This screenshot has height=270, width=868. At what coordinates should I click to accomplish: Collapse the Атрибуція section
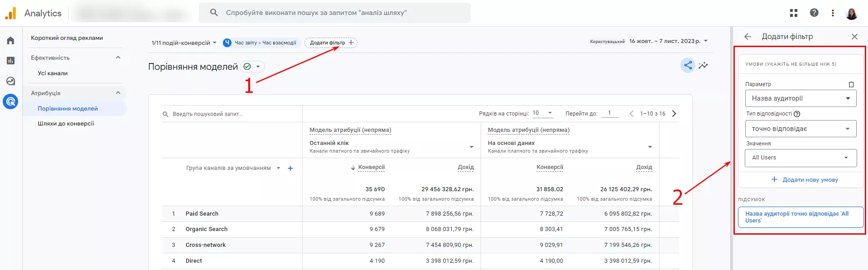tap(118, 93)
